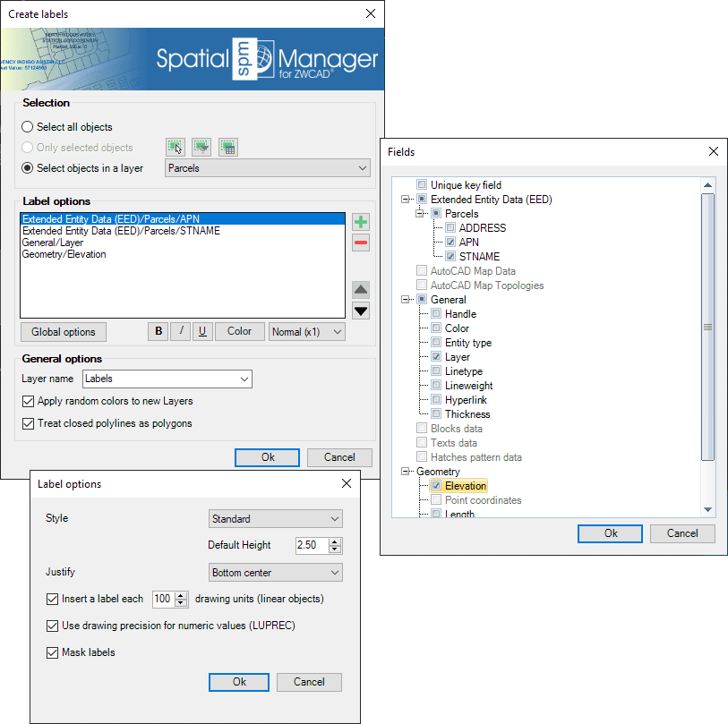Select the Geometry/Elevation list entry

pyautogui.click(x=64, y=254)
